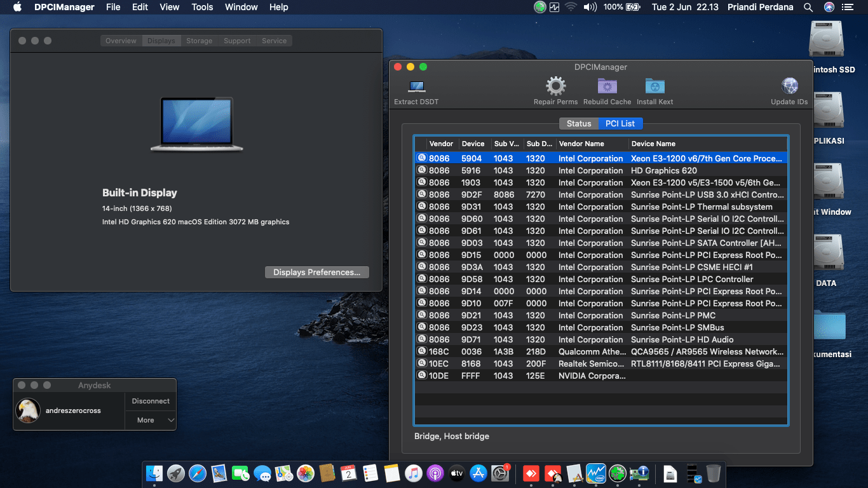
Task: Select the PCI List tab
Action: [620, 123]
